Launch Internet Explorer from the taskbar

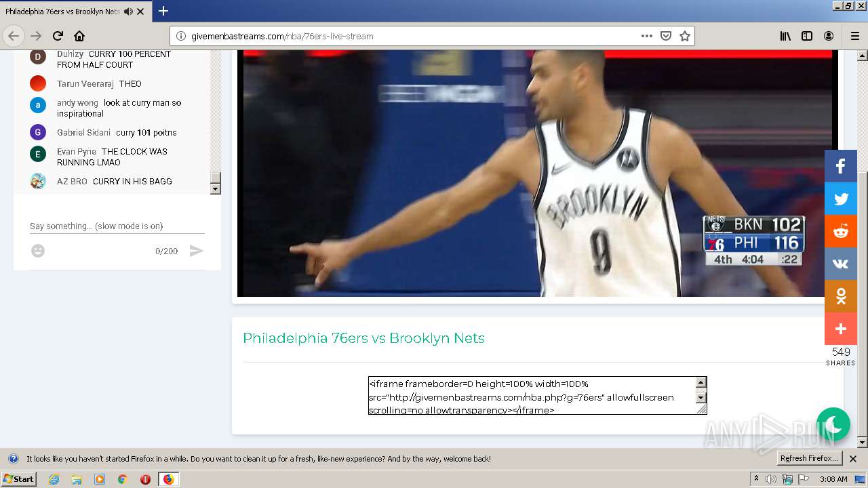[x=54, y=479]
